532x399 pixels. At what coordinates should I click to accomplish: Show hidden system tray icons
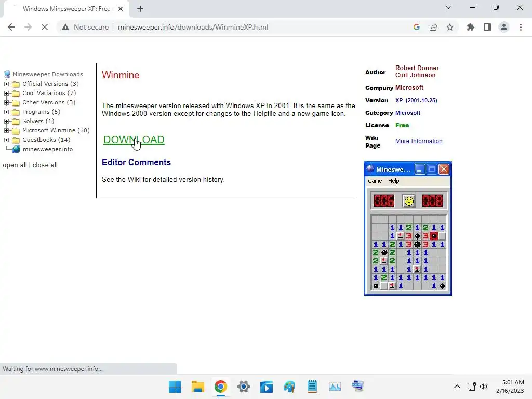click(457, 387)
